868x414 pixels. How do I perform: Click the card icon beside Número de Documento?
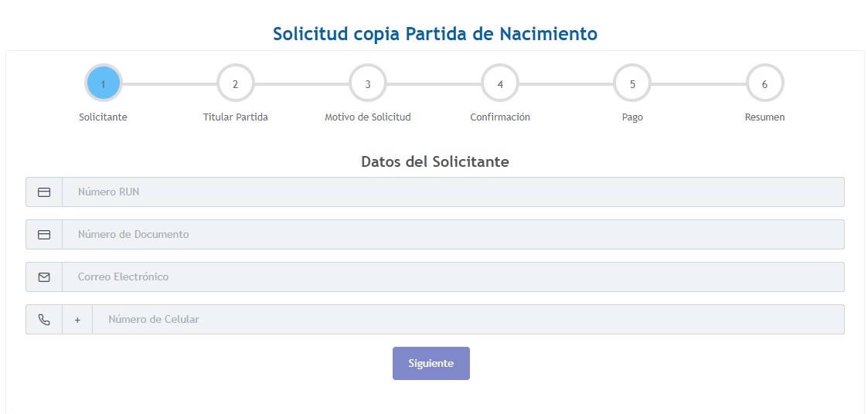click(44, 235)
